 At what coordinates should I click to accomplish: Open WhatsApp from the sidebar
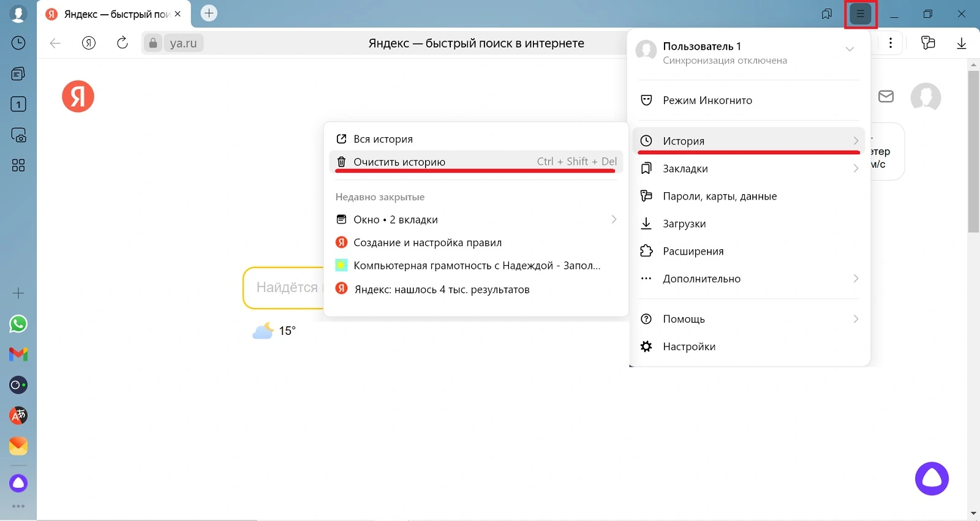click(x=18, y=324)
